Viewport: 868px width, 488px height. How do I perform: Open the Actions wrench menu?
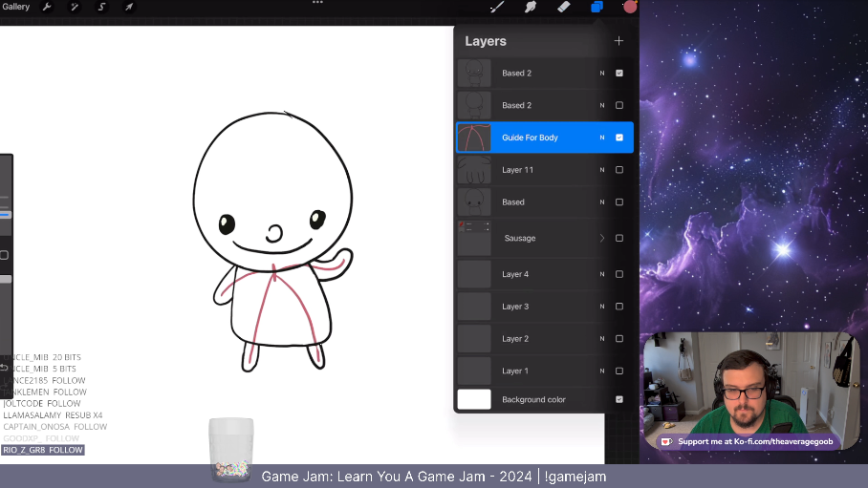[48, 7]
